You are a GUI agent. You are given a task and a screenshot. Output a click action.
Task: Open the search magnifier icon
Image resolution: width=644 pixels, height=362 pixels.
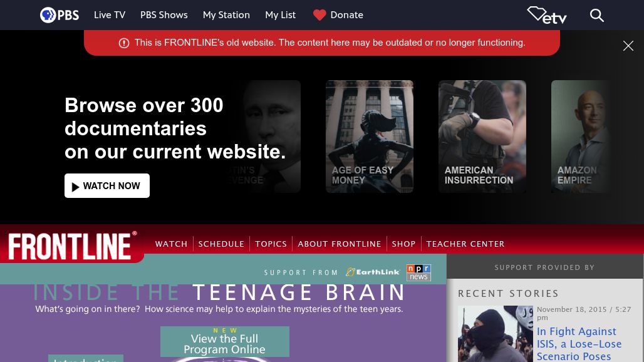point(597,15)
